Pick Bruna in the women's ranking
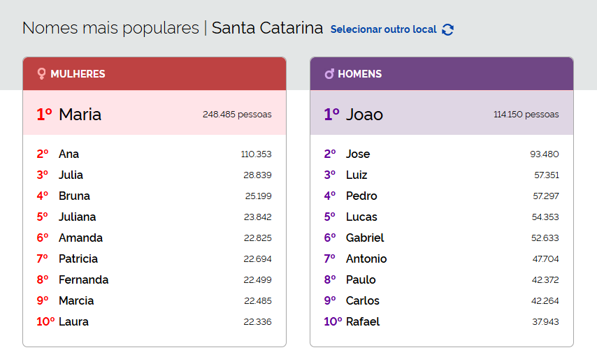This screenshot has width=597, height=364. (74, 196)
